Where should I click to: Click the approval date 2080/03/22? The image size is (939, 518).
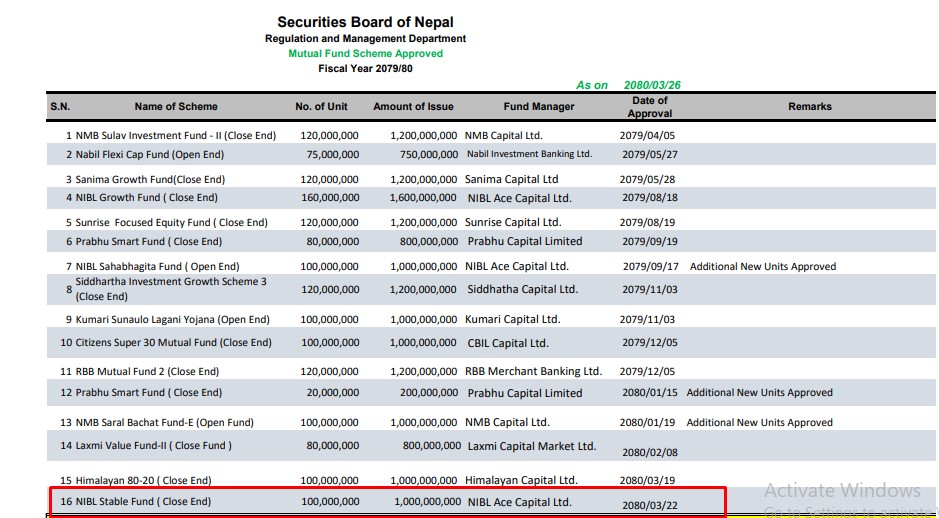pos(649,505)
